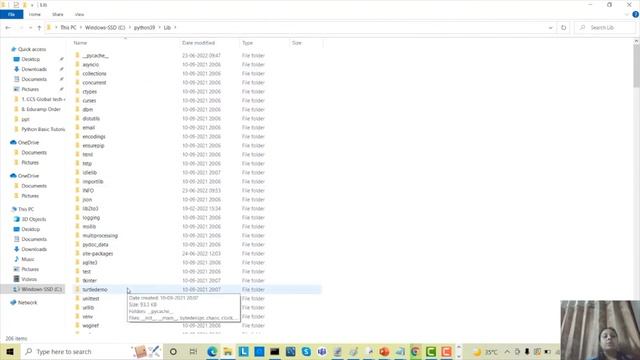Click the search magnifier in Search Lib box
The image size is (640, 360).
(582, 27)
